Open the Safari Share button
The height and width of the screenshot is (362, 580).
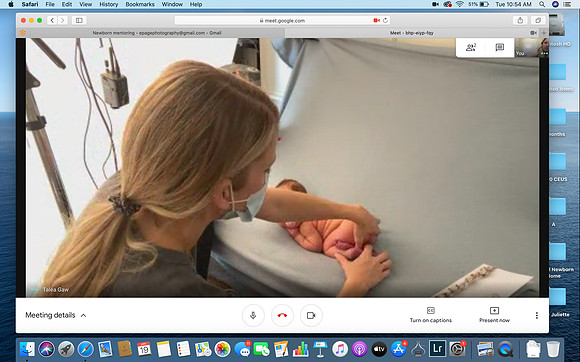click(x=520, y=20)
